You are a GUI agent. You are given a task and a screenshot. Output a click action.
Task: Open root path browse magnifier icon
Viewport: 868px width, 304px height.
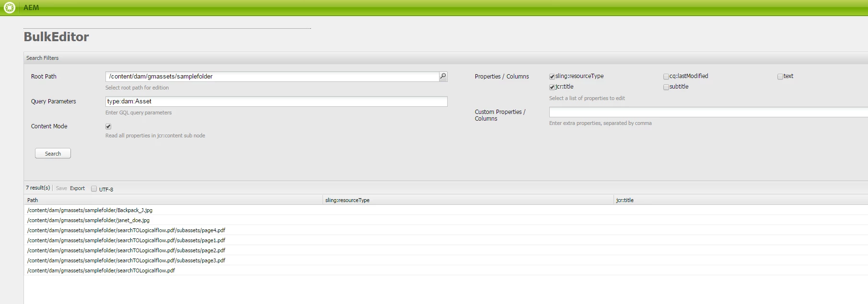click(x=443, y=76)
